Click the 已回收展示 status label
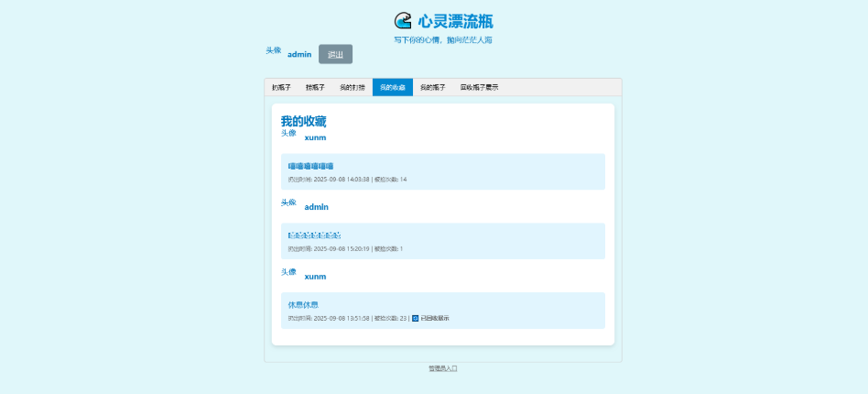This screenshot has height=394, width=868. pyautogui.click(x=435, y=319)
